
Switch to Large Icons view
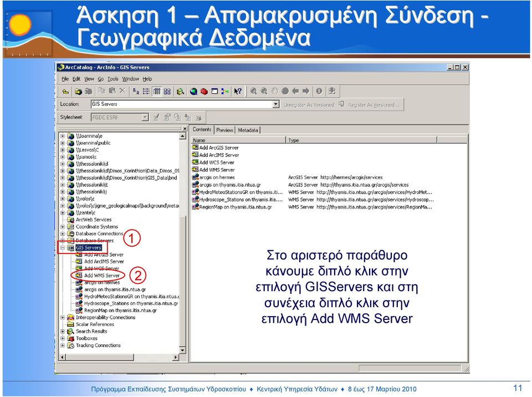(136, 91)
